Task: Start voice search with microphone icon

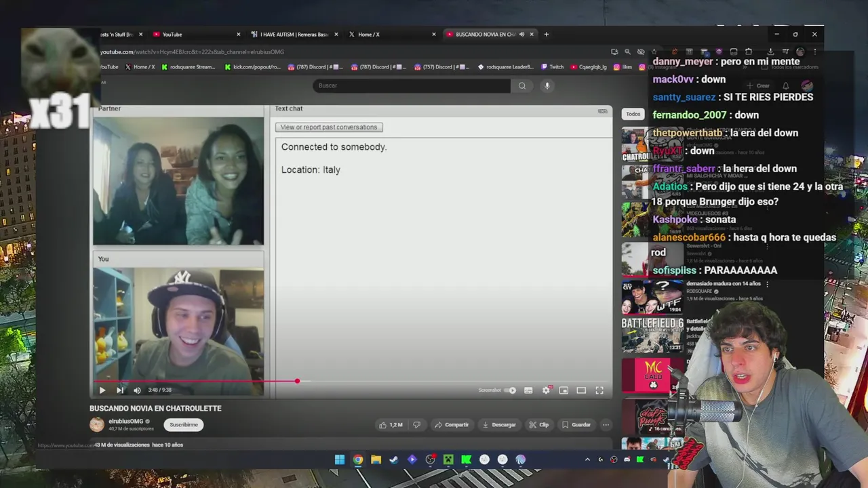Action: (547, 85)
